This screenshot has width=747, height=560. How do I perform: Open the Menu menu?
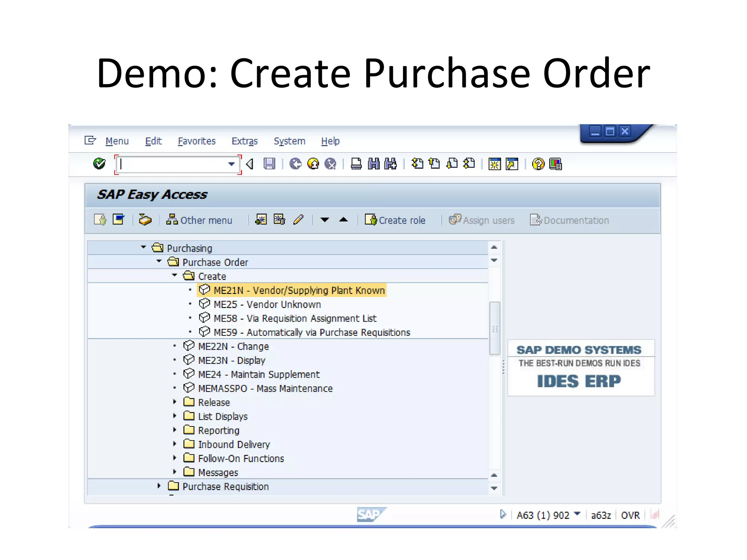coord(117,141)
